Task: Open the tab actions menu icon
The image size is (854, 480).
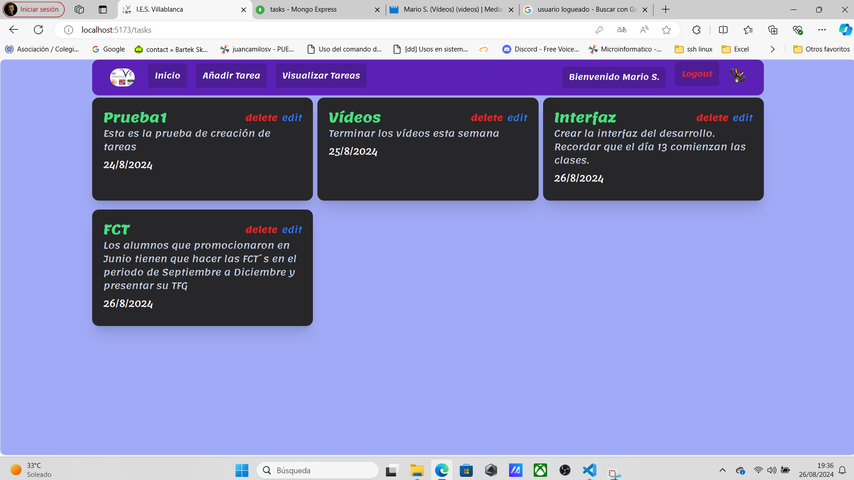Action: coord(102,9)
